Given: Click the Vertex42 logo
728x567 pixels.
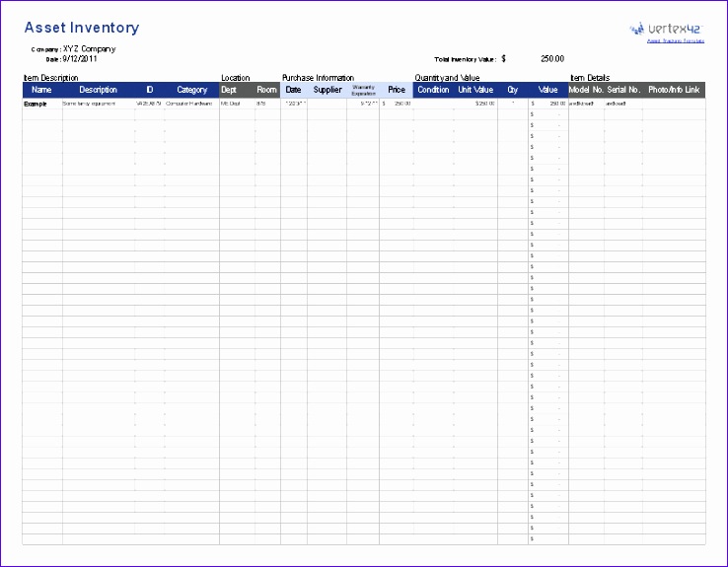Looking at the screenshot, I should [666, 29].
